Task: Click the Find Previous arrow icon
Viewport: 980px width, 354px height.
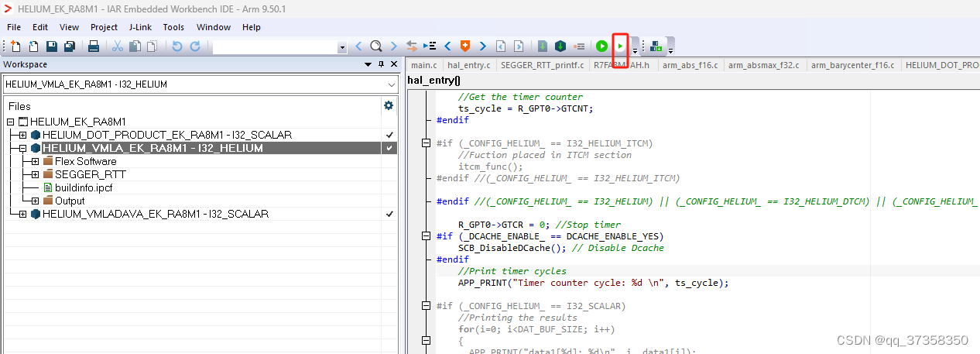Action: tap(358, 46)
